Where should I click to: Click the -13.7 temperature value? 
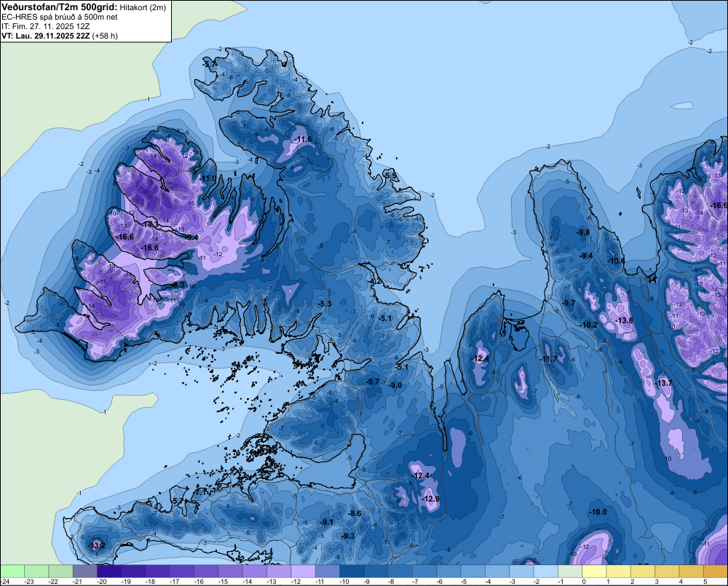pyautogui.click(x=663, y=383)
